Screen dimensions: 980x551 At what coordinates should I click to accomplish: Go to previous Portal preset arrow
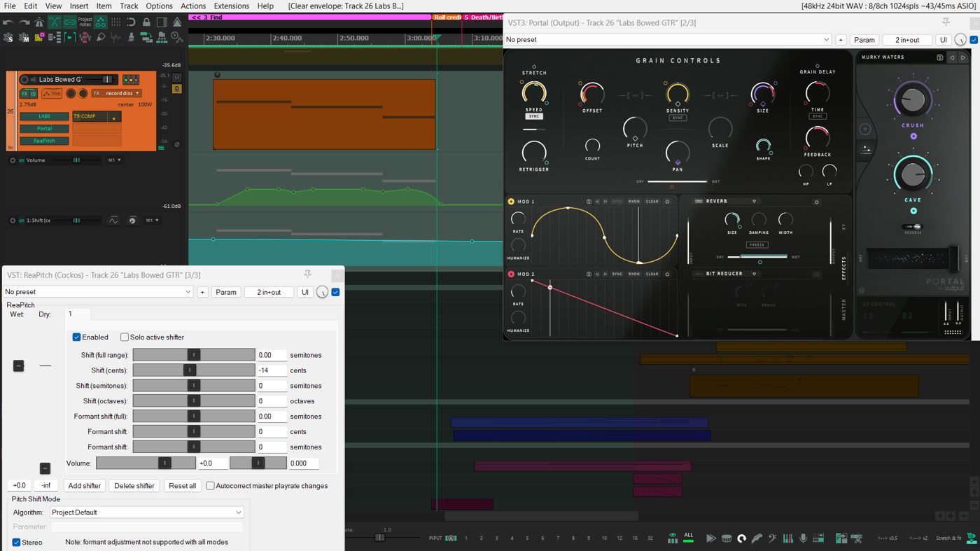[x=952, y=57]
